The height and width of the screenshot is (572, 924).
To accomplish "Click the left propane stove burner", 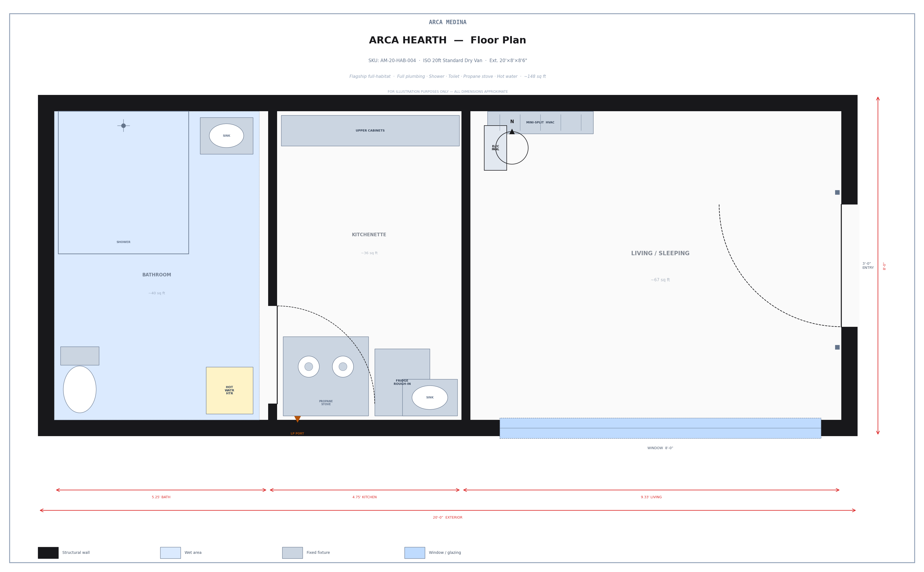I will 309,367.
